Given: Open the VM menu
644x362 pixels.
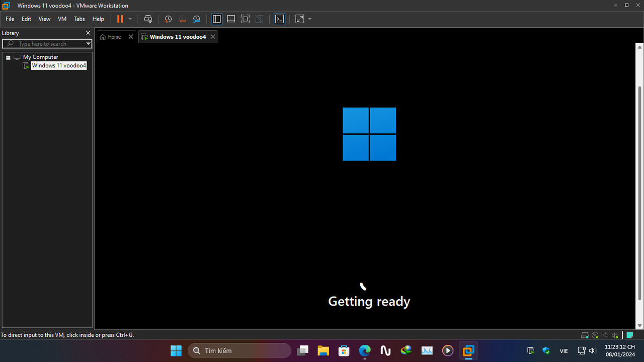Looking at the screenshot, I should [x=62, y=19].
